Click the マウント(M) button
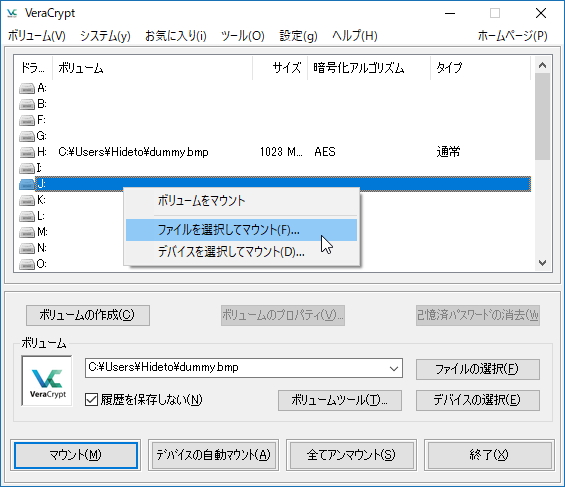565x487 pixels. 76,456
